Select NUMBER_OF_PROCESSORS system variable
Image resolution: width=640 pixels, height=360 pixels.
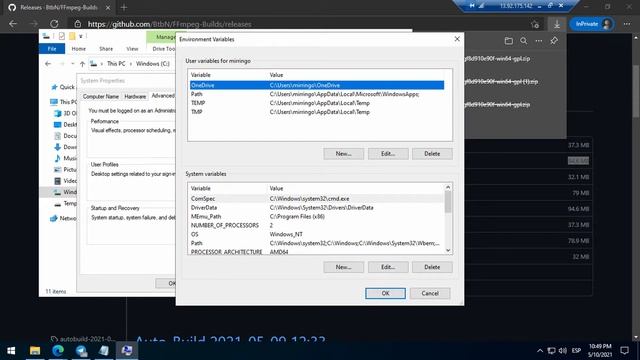click(317, 225)
